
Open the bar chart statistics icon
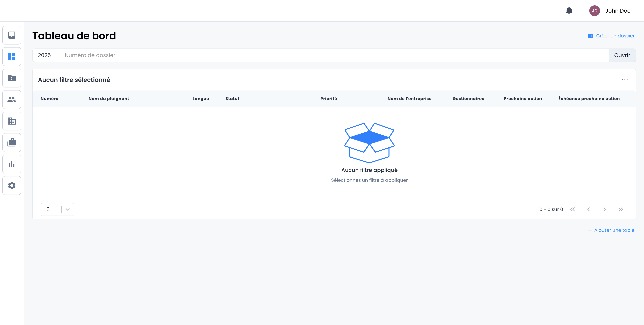click(12, 164)
